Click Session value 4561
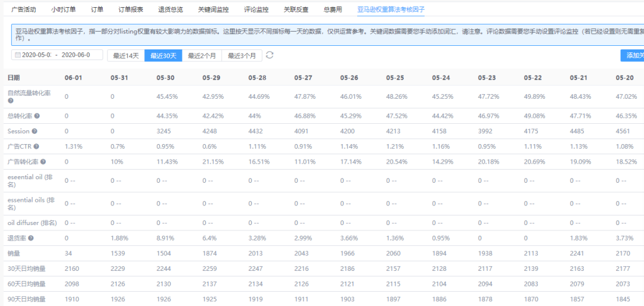The height and width of the screenshot is (306, 644). 623,131
